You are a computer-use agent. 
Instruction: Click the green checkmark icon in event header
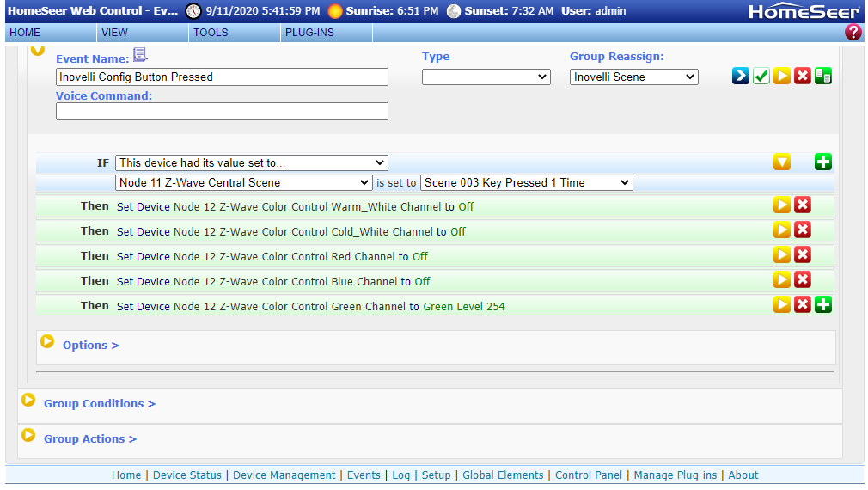pos(761,76)
